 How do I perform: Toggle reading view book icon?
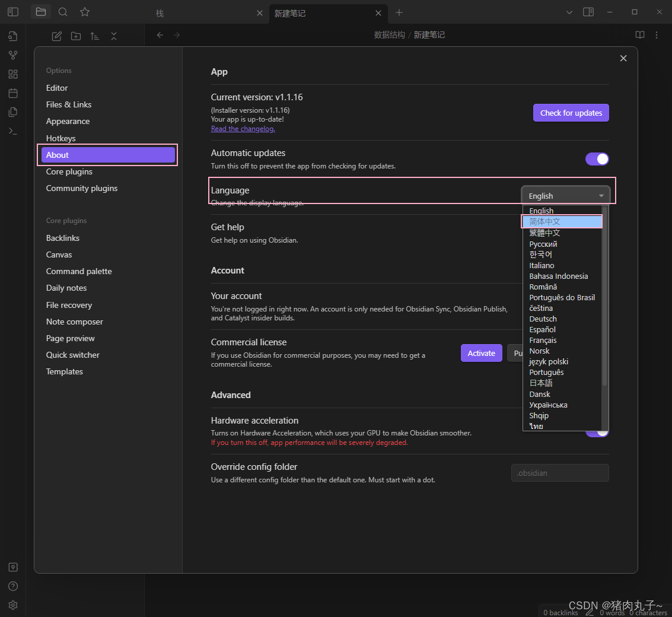(x=640, y=35)
